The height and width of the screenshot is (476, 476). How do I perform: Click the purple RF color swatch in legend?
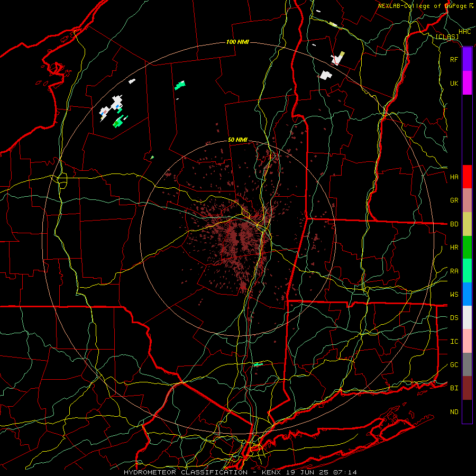coord(467,59)
